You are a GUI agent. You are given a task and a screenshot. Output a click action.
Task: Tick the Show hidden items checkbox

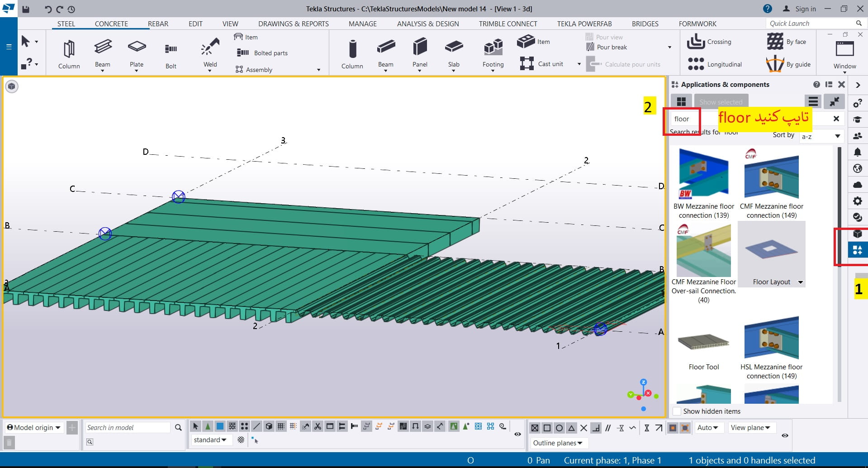pyautogui.click(x=677, y=411)
